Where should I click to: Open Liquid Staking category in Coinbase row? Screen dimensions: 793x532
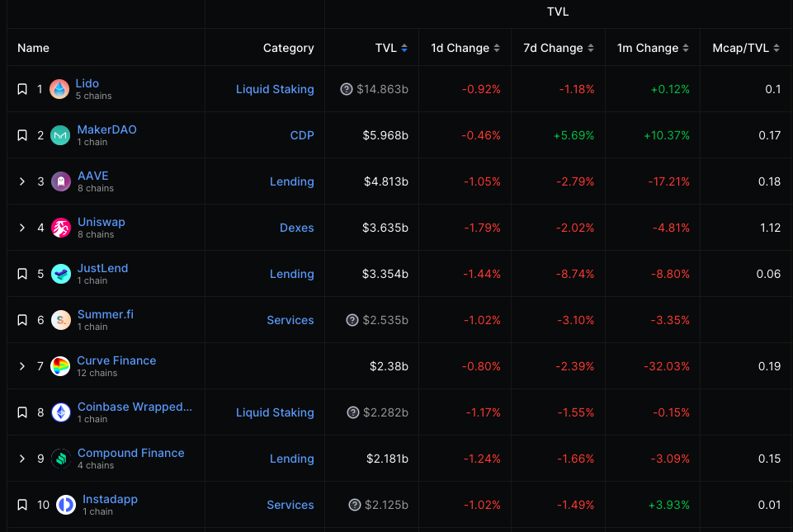[275, 412]
